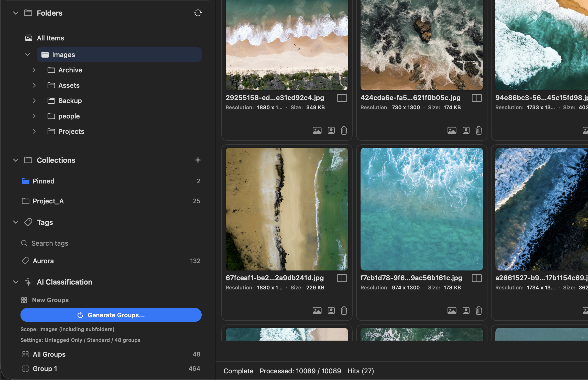Open compare view for 29255158 image
Screen dimensions: 588x380
point(342,98)
